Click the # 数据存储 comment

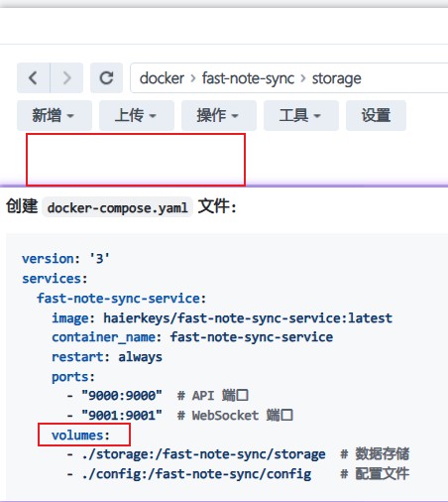[x=375, y=454]
